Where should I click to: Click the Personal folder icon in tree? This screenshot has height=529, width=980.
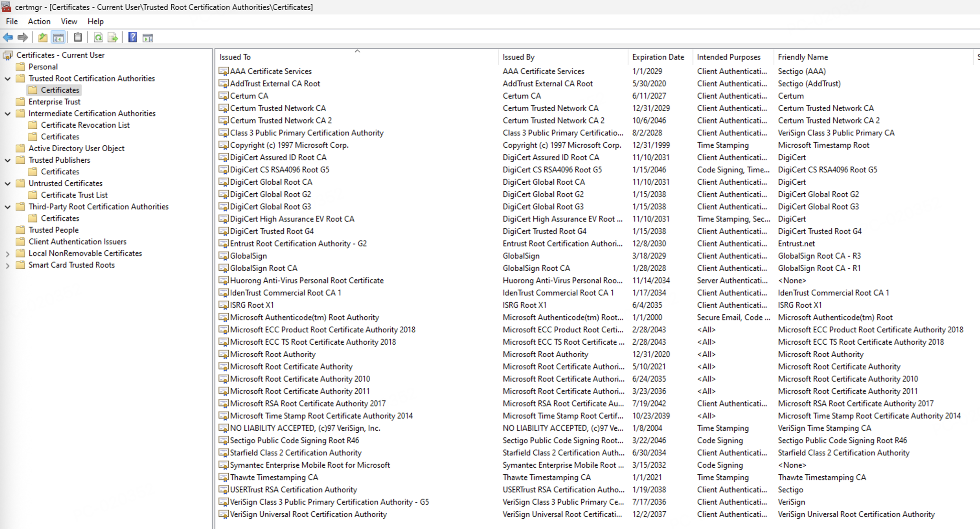point(20,67)
